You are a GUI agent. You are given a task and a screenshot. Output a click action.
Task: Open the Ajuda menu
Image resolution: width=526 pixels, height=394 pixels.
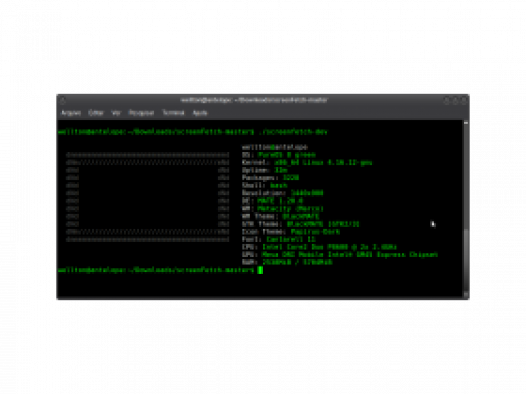coord(200,113)
